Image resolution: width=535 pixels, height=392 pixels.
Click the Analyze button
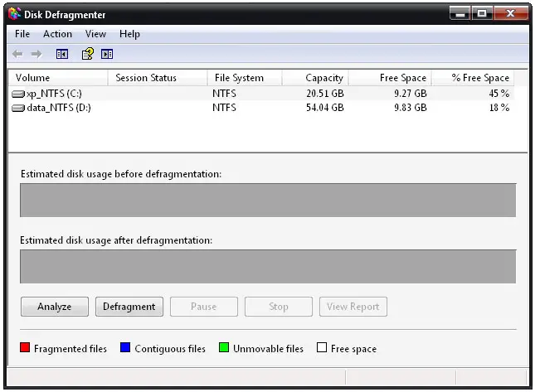[x=55, y=307]
